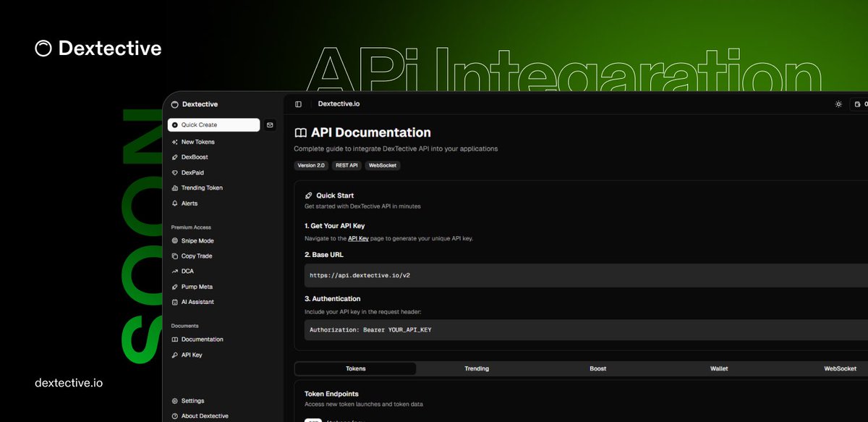
Task: Click the API Key key icon
Action: [x=174, y=355]
